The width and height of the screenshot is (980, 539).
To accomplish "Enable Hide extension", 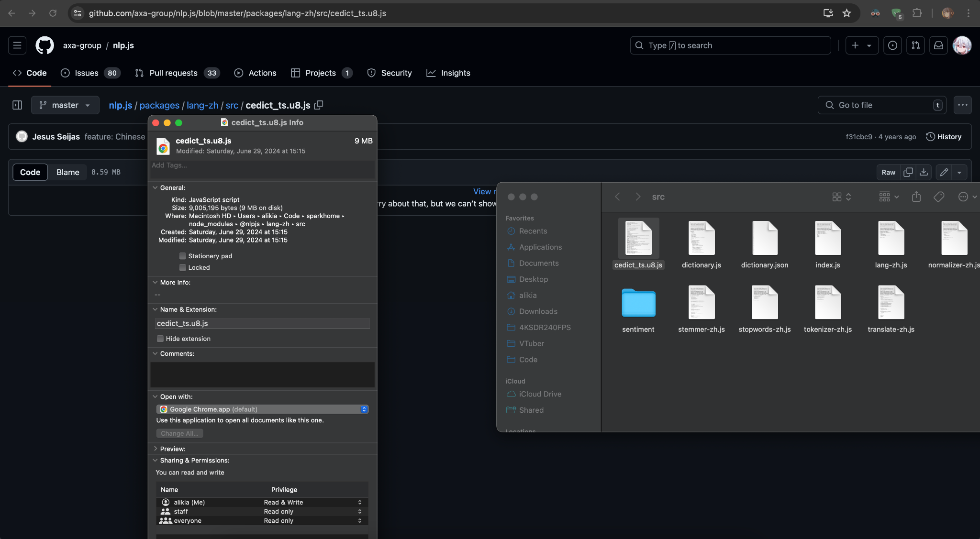I will (x=160, y=338).
